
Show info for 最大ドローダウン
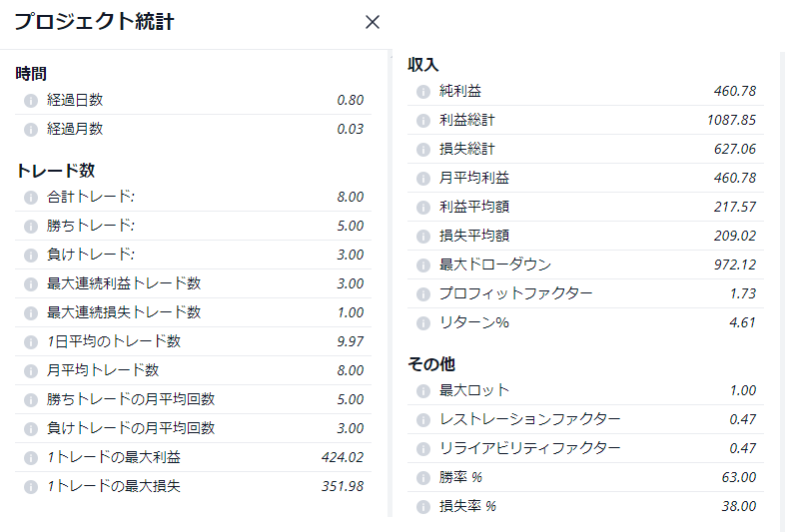click(x=422, y=265)
